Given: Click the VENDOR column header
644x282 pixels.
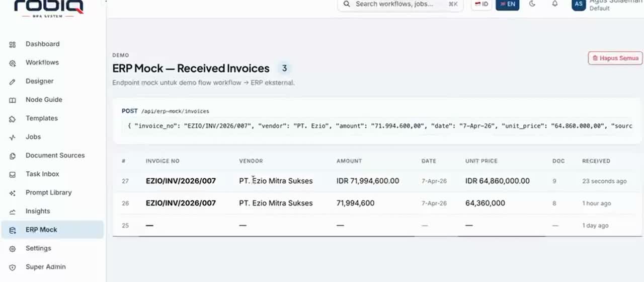Looking at the screenshot, I should tap(251, 161).
